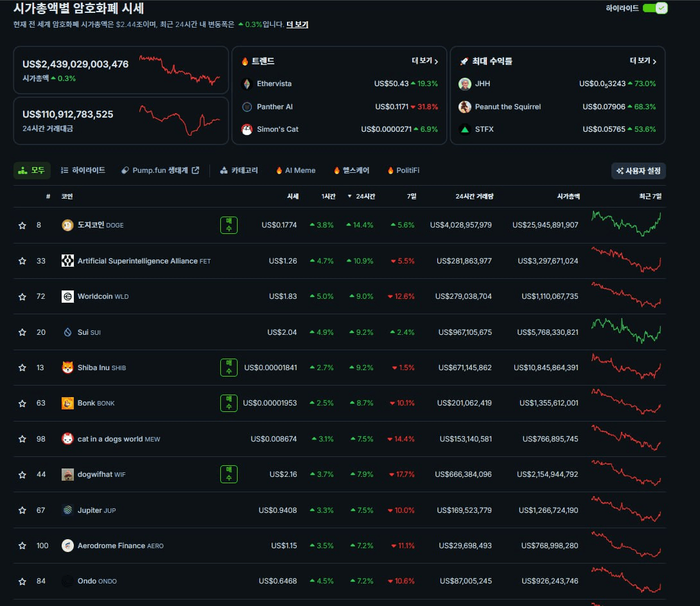
Task: Favorite Bonk with star icon
Action: [22, 404]
